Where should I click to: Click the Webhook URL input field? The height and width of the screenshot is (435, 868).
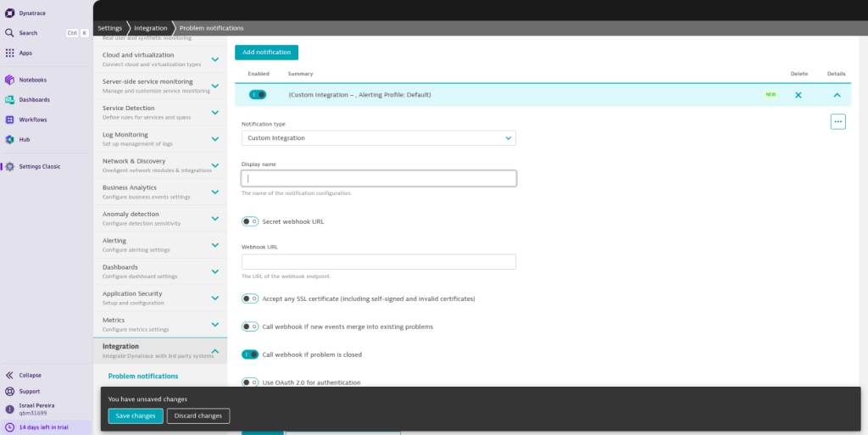point(378,262)
